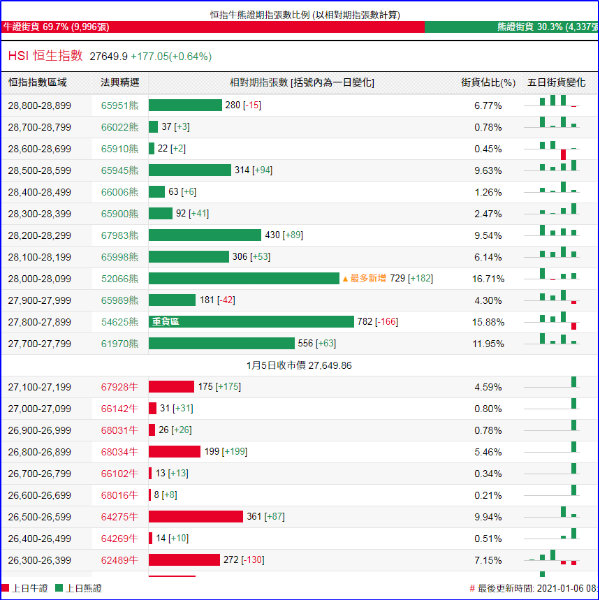Click five-day sparkline for 28,600-28,699
The image size is (599, 600).
(x=552, y=149)
